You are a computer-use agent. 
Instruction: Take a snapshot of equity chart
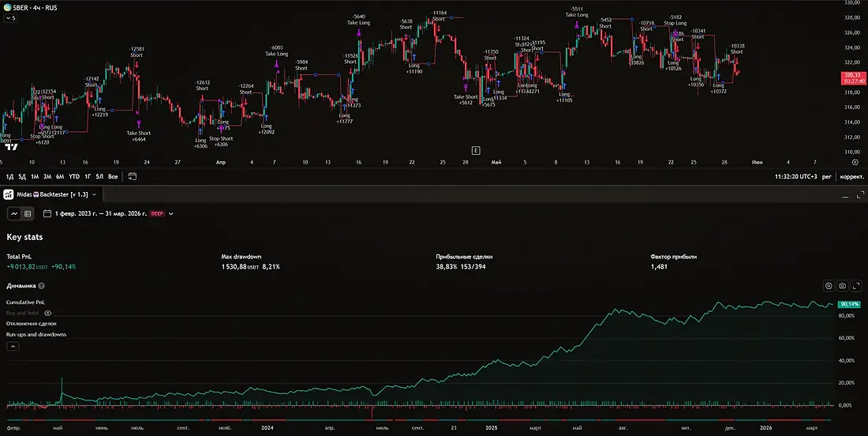coord(843,286)
